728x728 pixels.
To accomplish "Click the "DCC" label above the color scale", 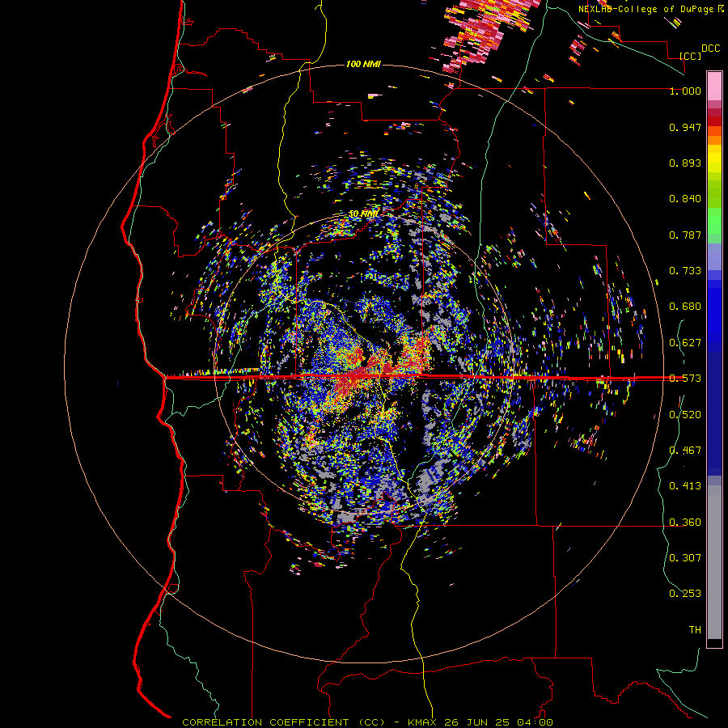I will 711,49.
